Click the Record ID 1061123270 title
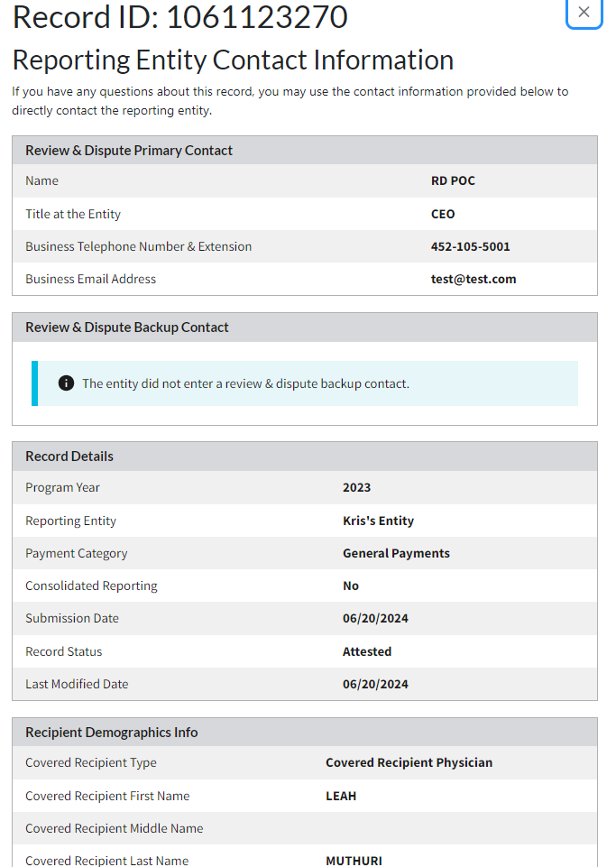The width and height of the screenshot is (616, 867). tap(179, 17)
